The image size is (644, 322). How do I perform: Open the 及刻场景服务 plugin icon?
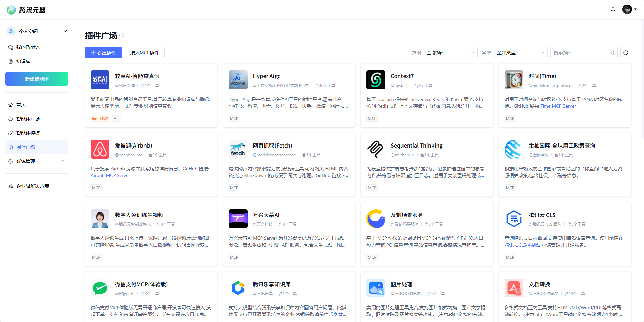click(376, 219)
